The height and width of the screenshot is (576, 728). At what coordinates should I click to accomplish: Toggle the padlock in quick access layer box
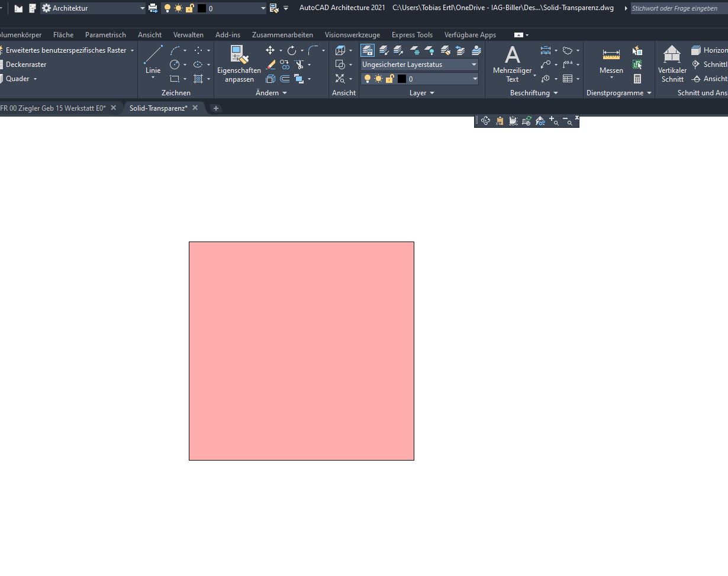click(x=189, y=8)
